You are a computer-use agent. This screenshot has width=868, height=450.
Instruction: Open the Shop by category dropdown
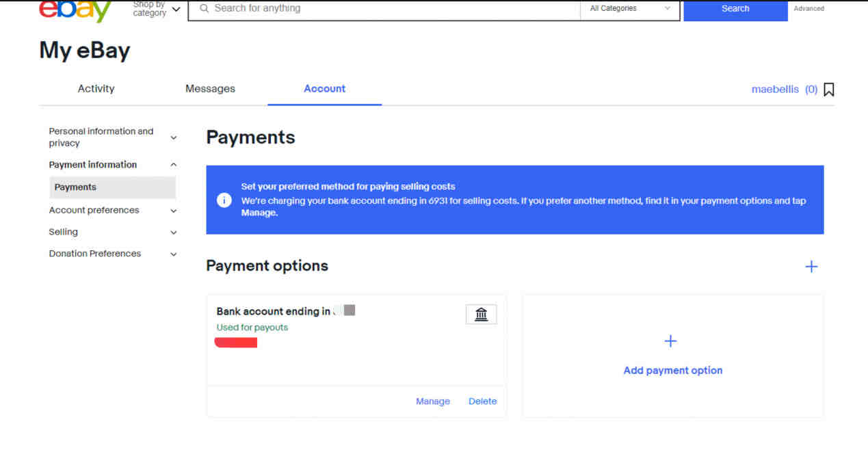click(157, 9)
